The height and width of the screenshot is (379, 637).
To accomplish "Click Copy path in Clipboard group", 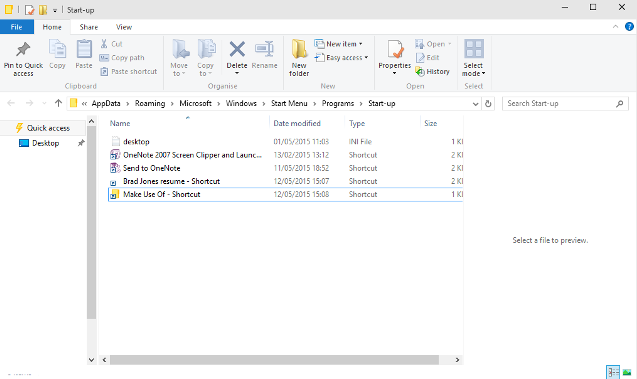I will (x=122, y=58).
